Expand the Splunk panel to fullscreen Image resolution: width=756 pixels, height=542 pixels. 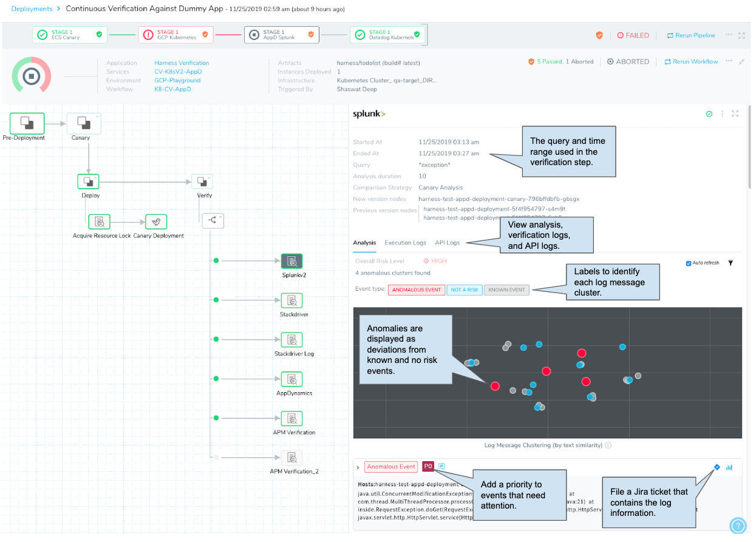click(735, 113)
